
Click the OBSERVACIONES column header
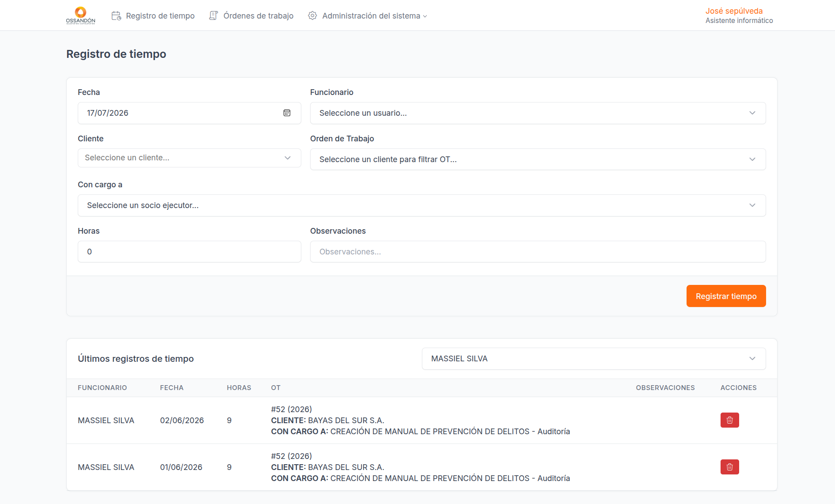click(665, 388)
